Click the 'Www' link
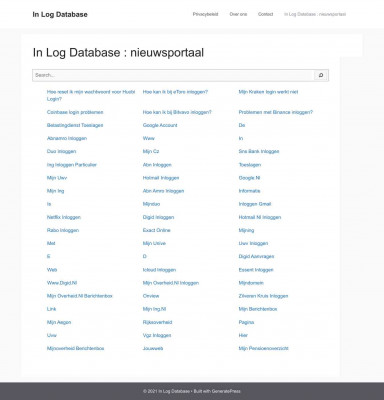Screen dimensions: 384x400 click(149, 138)
